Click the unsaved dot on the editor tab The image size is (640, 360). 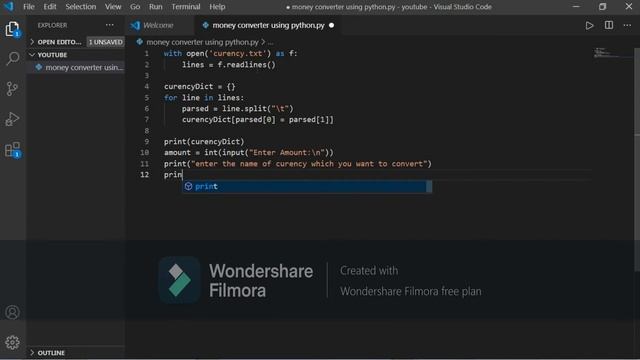[x=331, y=25]
